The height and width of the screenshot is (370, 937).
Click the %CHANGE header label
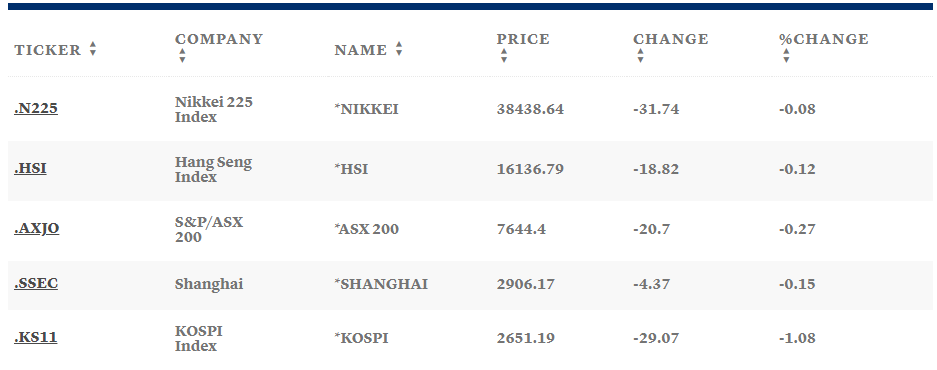pyautogui.click(x=823, y=39)
